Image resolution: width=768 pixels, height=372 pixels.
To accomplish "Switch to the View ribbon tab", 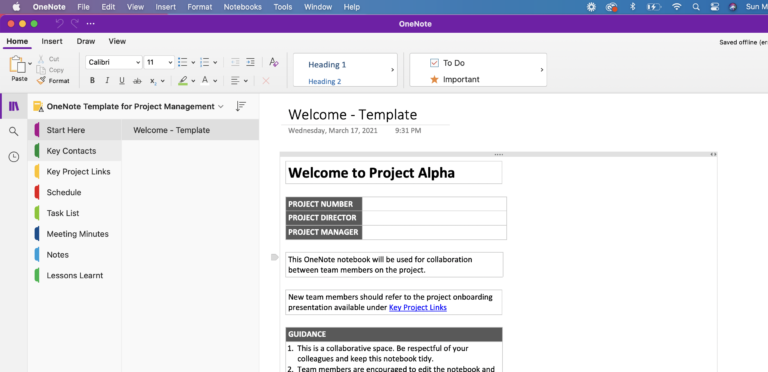I will 117,41.
